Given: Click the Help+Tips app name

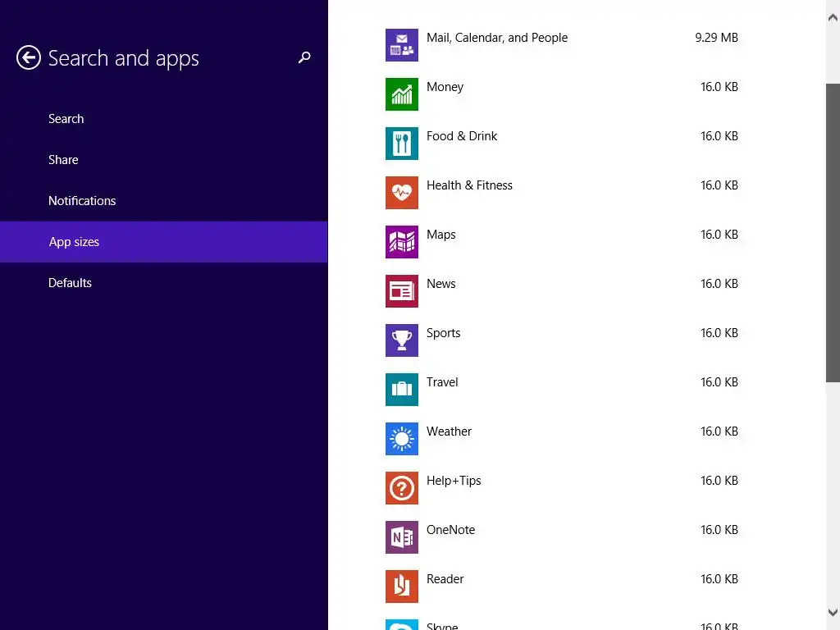Looking at the screenshot, I should [x=454, y=481].
